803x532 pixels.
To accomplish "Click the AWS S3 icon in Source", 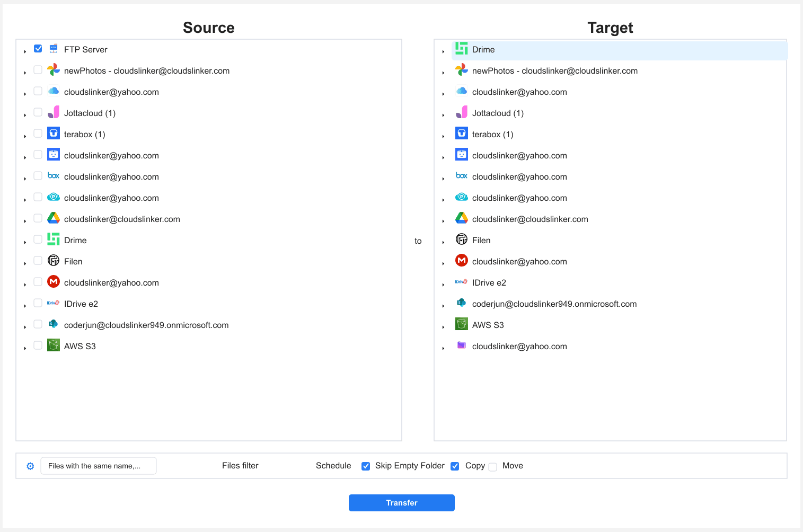I will point(54,345).
